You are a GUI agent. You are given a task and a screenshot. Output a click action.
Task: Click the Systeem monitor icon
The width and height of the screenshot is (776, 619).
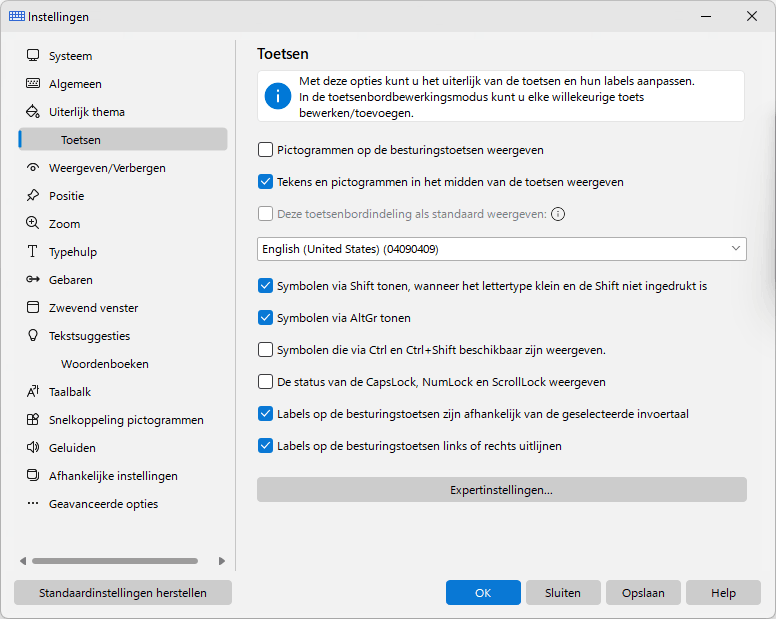pyautogui.click(x=33, y=55)
